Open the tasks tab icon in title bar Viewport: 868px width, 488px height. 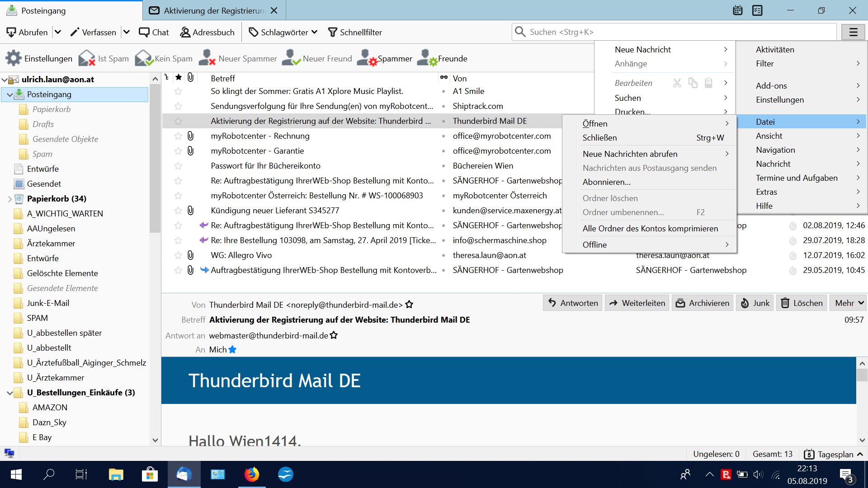(757, 10)
